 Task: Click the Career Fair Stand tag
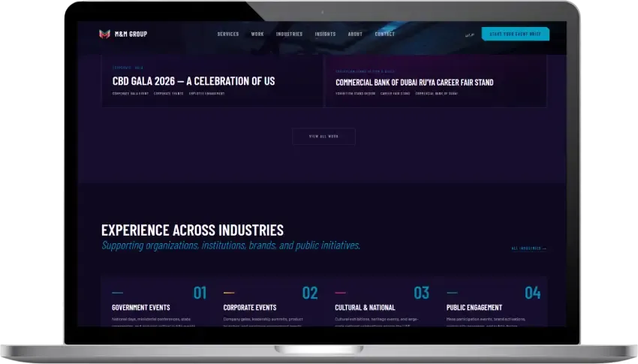[395, 94]
